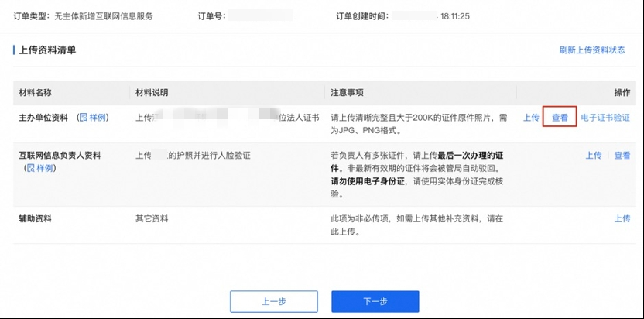The width and height of the screenshot is (644, 319).
Task: Upload 互联网信息负责人资料 via 上传
Action: (x=594, y=156)
